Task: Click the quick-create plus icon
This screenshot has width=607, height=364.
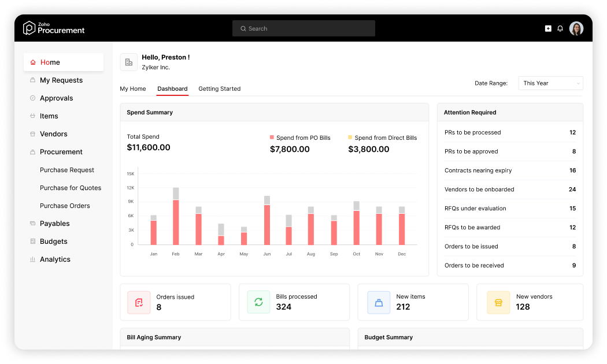Action: point(548,29)
